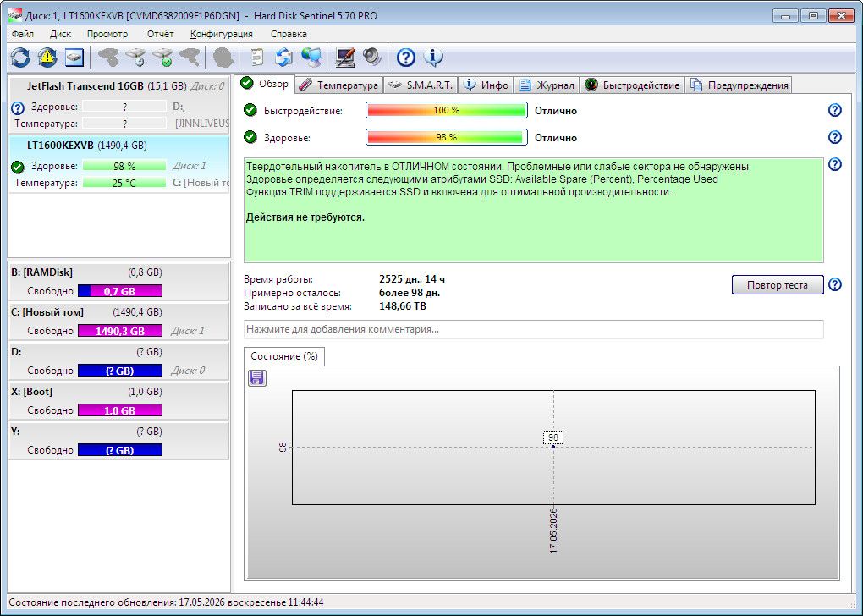Click the help icon beside Повтор теста
The height and width of the screenshot is (616, 863).
(x=835, y=284)
